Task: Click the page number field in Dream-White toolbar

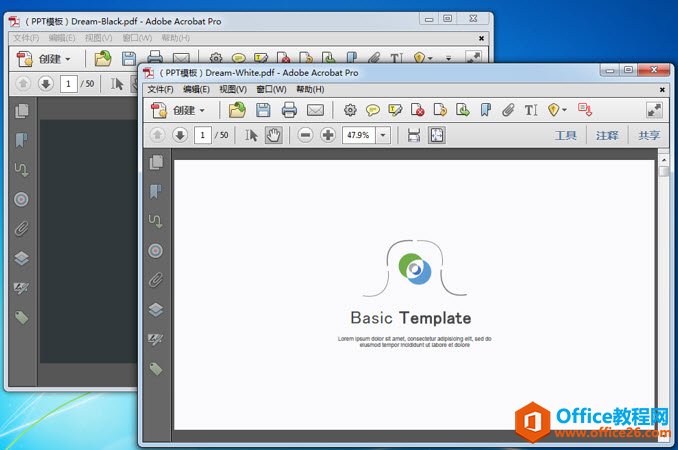Action: pyautogui.click(x=203, y=135)
